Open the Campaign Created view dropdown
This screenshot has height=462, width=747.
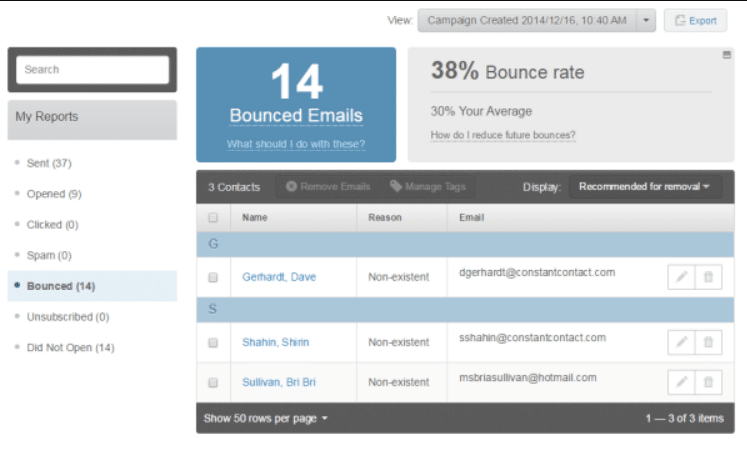click(536, 20)
